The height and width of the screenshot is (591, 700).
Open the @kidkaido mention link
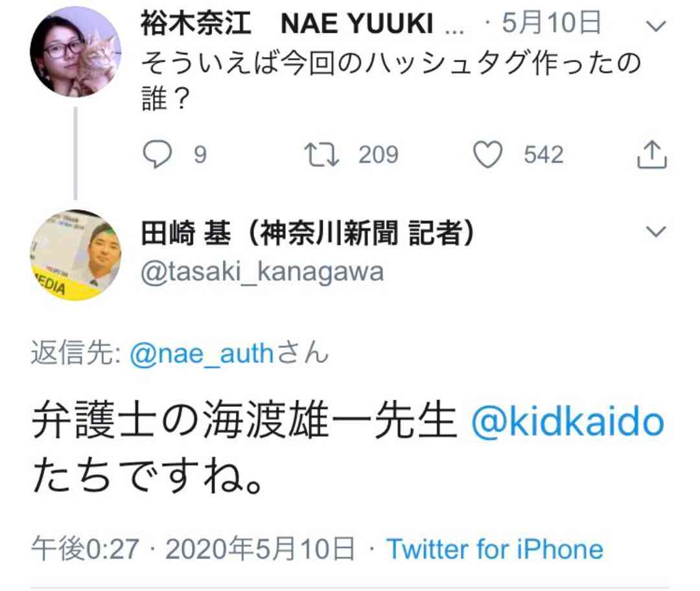[567, 423]
